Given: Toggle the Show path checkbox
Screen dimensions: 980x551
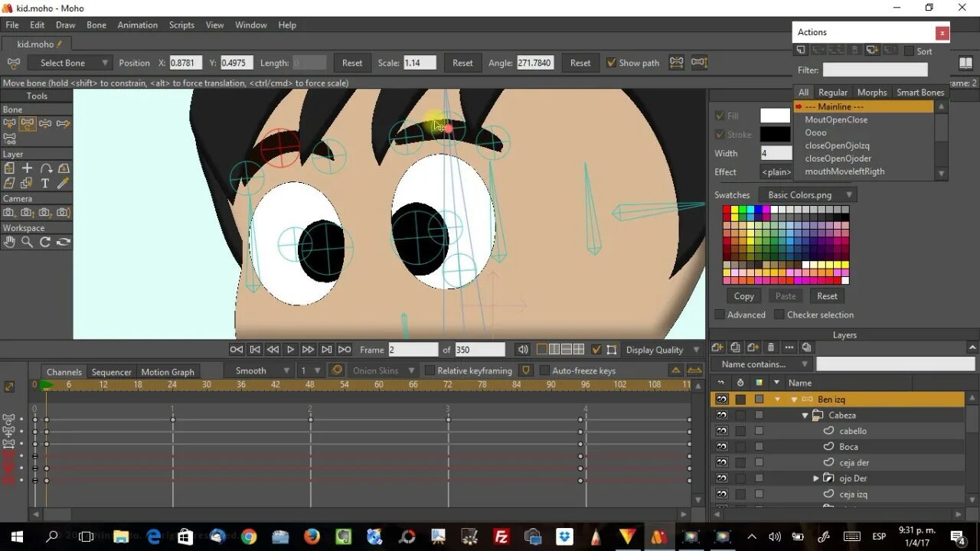Looking at the screenshot, I should [611, 63].
